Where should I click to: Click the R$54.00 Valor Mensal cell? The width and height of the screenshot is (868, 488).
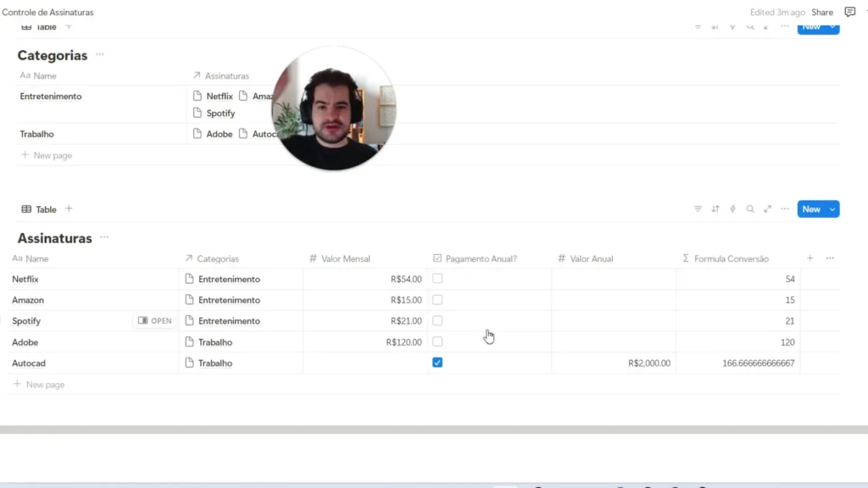(365, 279)
